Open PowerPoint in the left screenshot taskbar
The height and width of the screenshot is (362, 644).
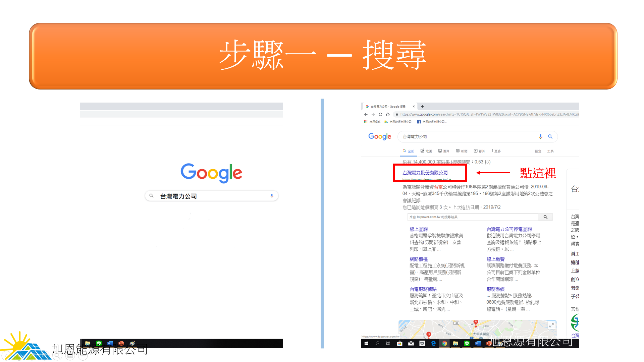tap(121, 344)
